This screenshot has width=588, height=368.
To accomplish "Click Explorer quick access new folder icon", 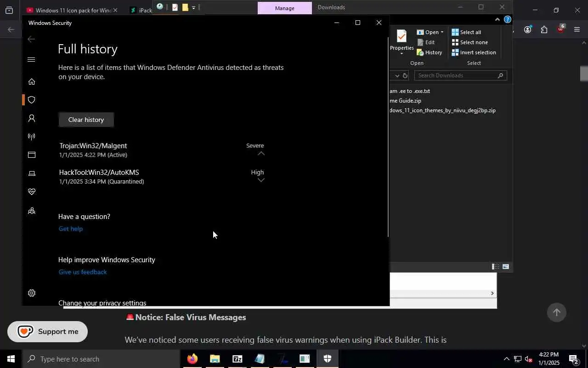I will tap(185, 7).
